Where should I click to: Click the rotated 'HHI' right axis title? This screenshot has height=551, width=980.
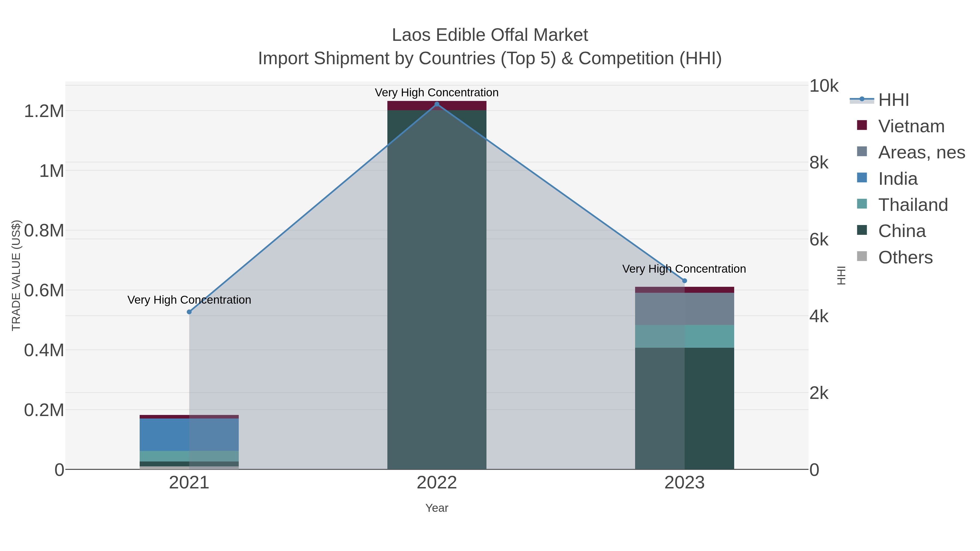841,275
